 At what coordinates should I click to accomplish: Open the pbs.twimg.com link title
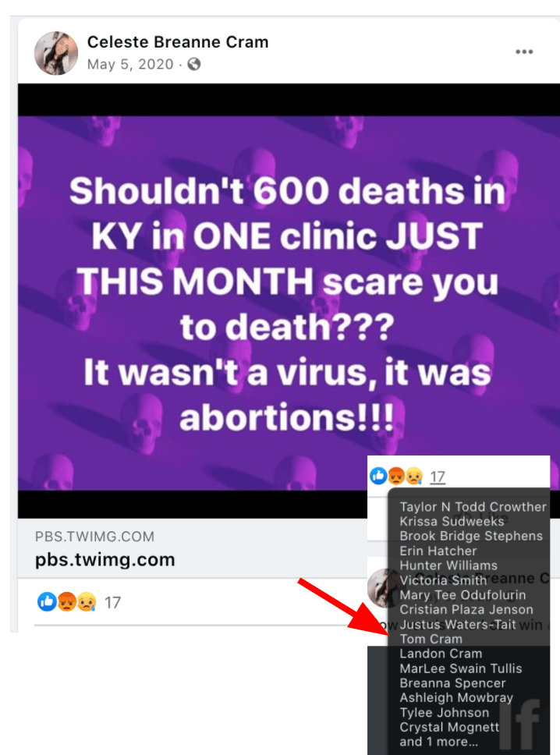[x=105, y=560]
